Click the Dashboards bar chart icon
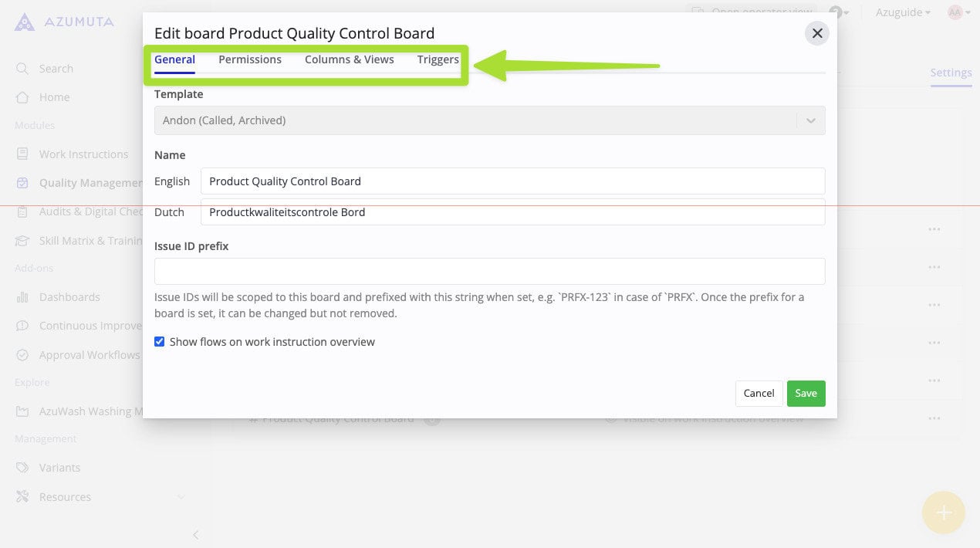The image size is (980, 548). click(22, 297)
